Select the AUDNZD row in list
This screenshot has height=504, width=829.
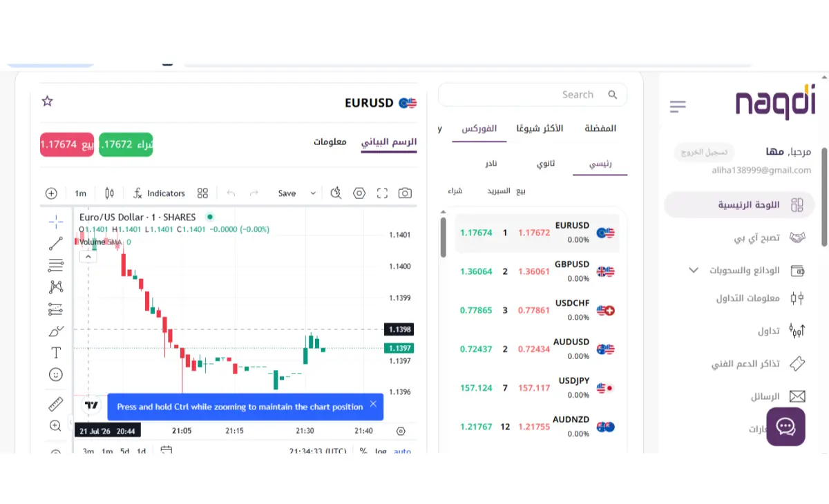coord(537,427)
